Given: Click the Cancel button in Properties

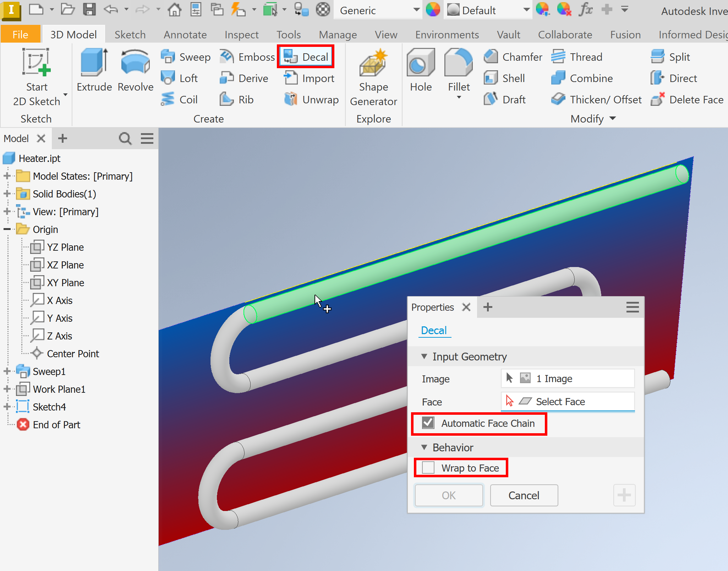Looking at the screenshot, I should pos(524,495).
